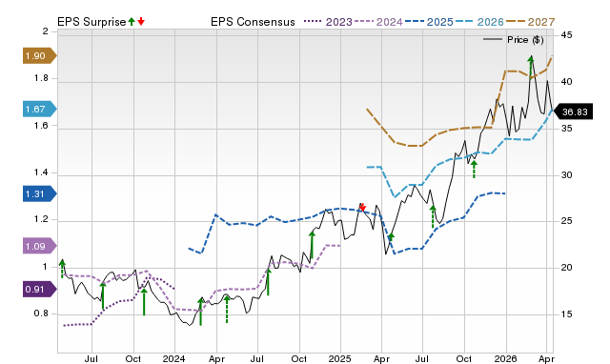Click the 1.31 dark blue value tag
Screen dimensions: 610x364
pyautogui.click(x=40, y=193)
